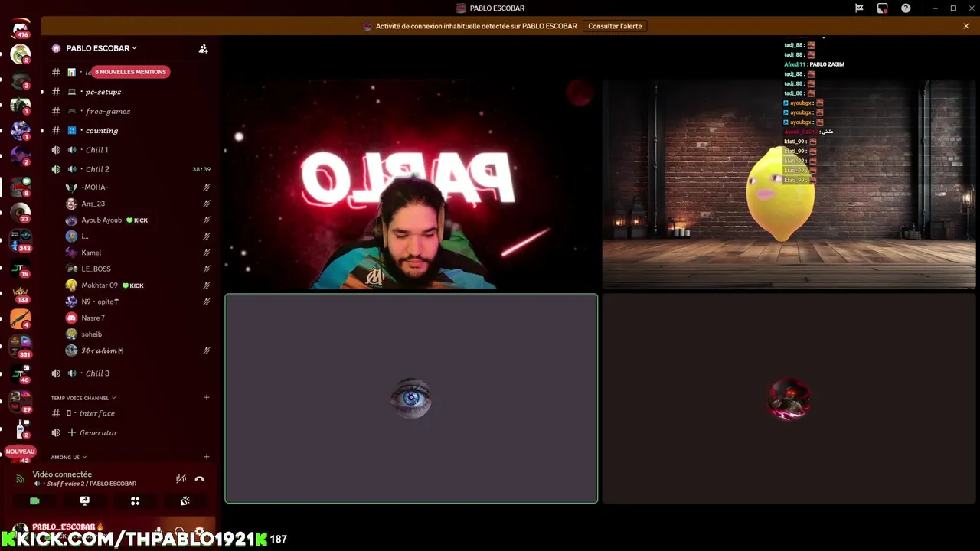Add channel to AMONG US category
The width and height of the screenshot is (980, 551).
[x=207, y=457]
